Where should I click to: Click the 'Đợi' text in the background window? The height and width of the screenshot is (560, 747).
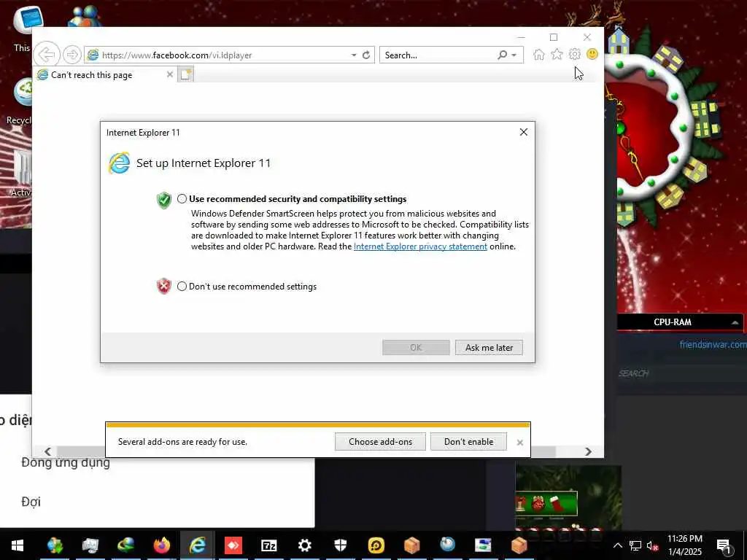[31, 502]
